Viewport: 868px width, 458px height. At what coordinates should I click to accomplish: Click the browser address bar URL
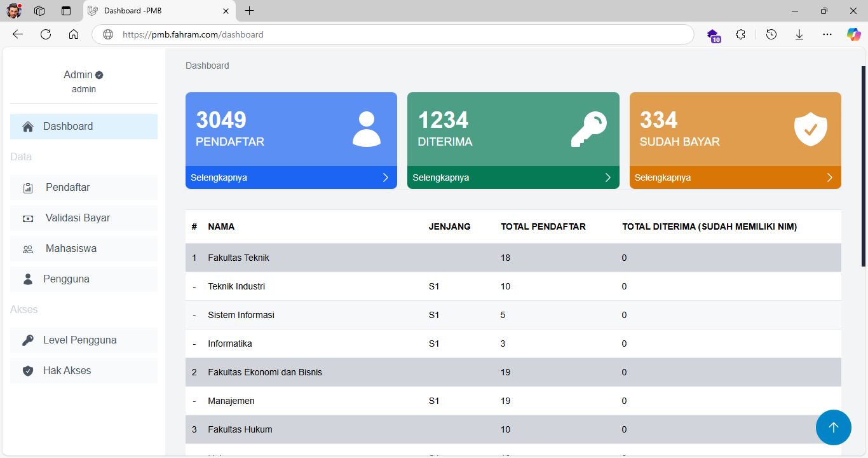coord(381,34)
